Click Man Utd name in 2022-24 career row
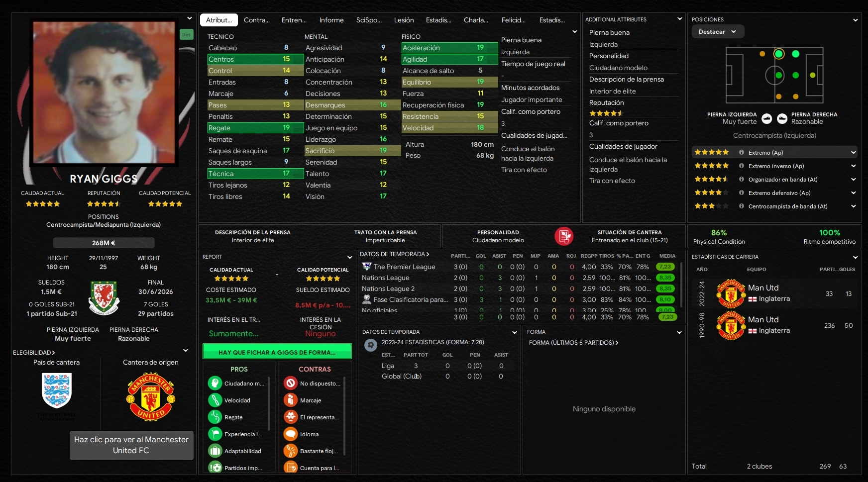Screen dimensions: 868x482 tap(763, 288)
